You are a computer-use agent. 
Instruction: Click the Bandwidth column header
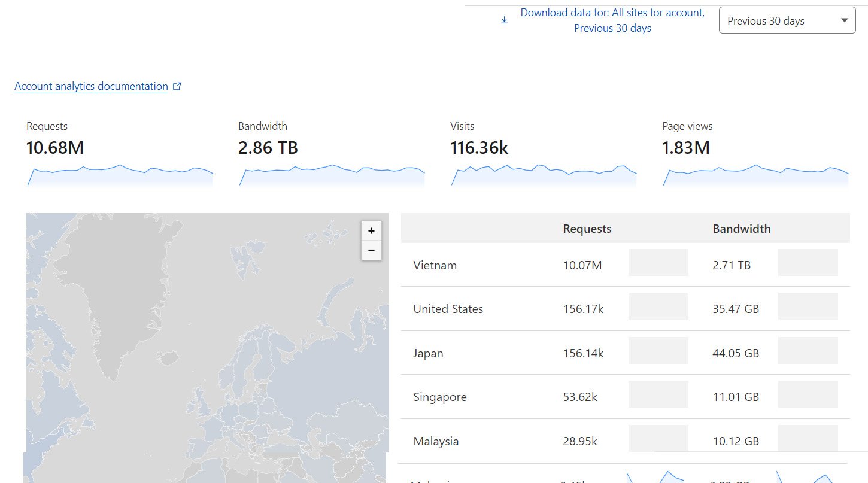pos(741,229)
